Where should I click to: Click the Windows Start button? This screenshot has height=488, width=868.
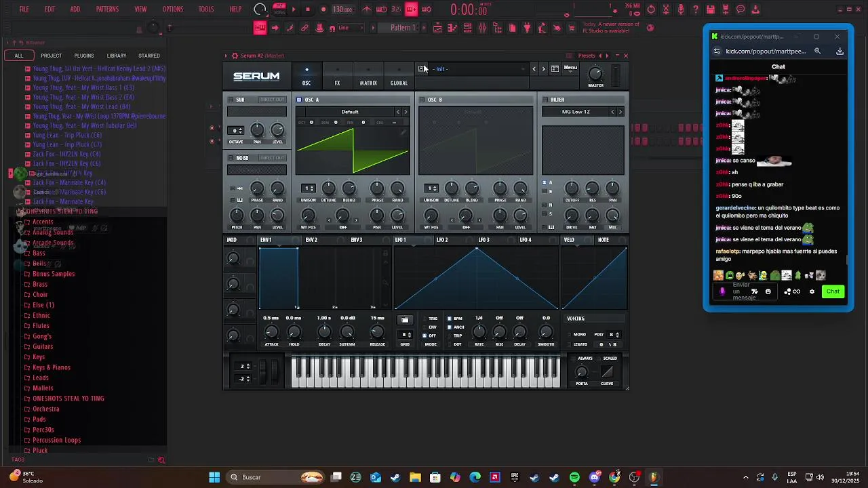[214, 477]
